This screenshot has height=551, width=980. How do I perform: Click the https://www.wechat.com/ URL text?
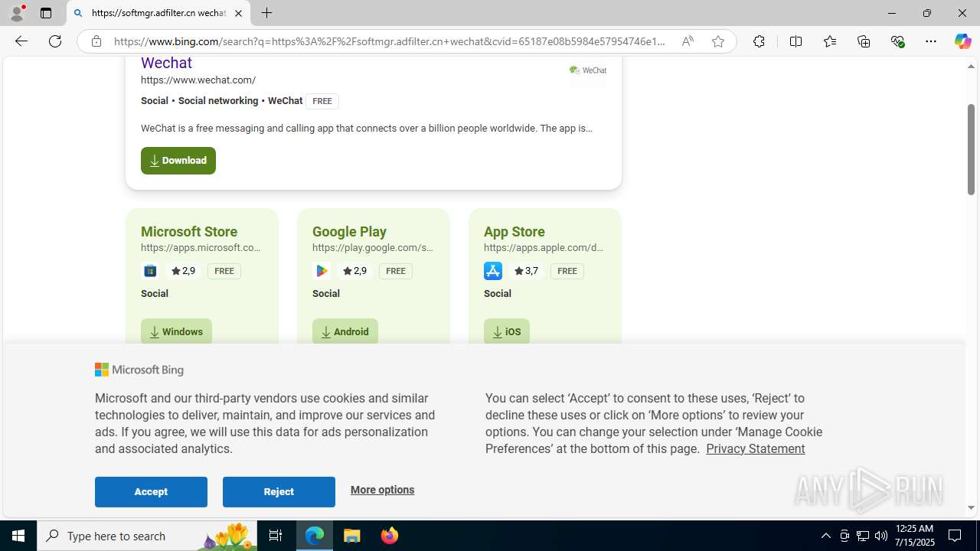coord(198,80)
